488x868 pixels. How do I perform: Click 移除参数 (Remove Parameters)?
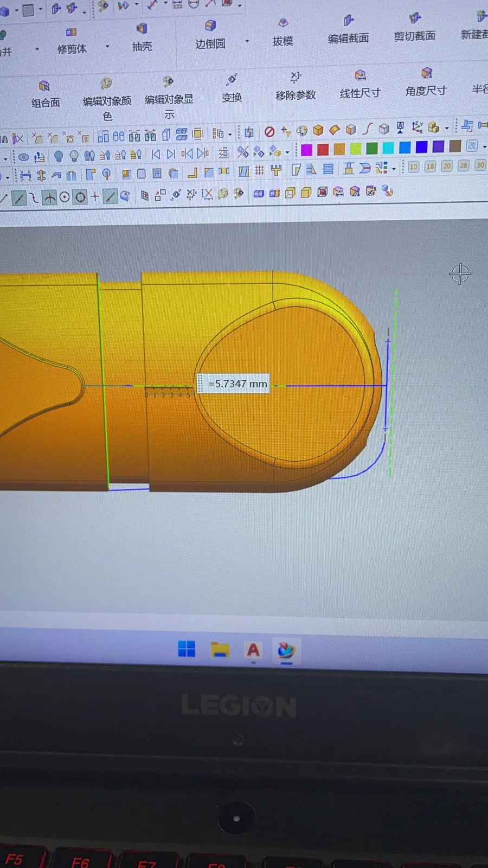pos(296,86)
